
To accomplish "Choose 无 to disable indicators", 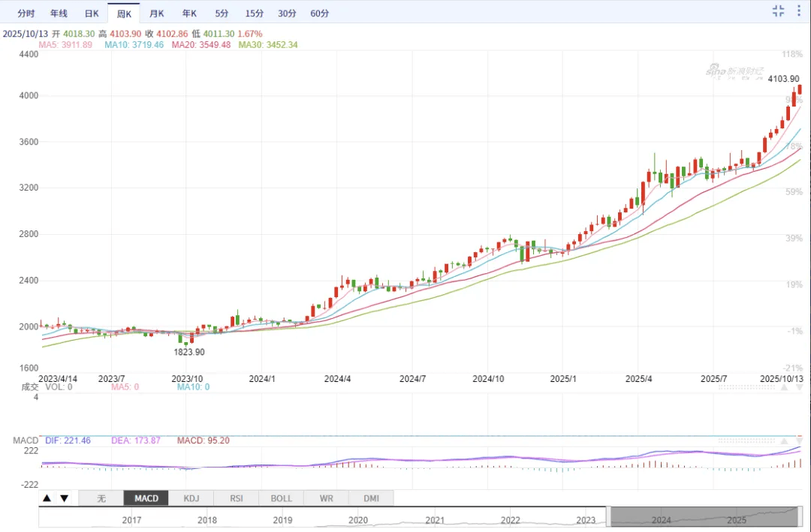I will pos(101,498).
